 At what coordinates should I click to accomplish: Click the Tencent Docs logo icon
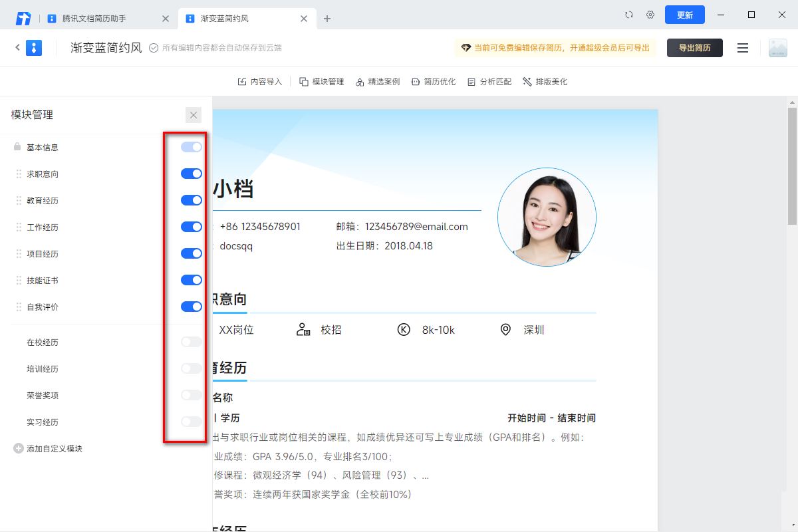23,18
